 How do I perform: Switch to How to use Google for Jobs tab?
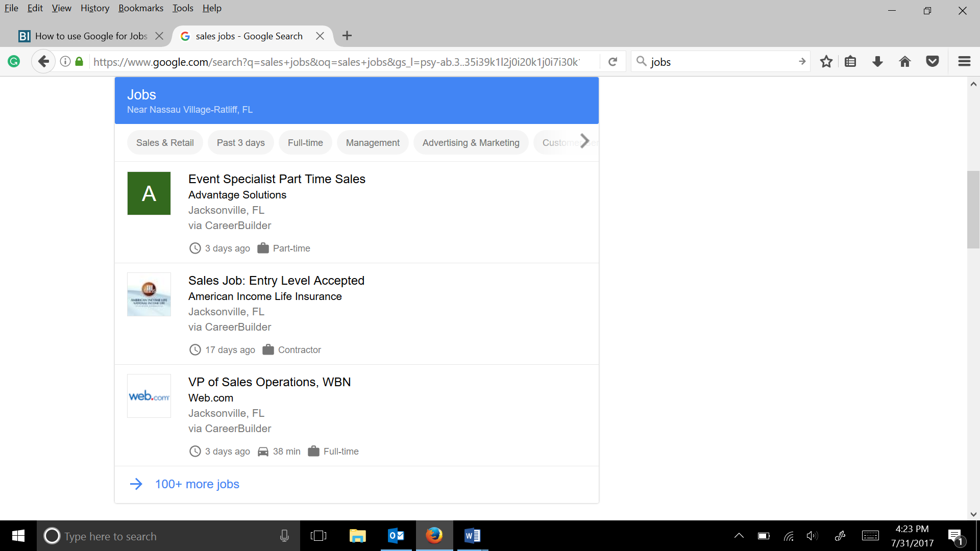coord(91,36)
